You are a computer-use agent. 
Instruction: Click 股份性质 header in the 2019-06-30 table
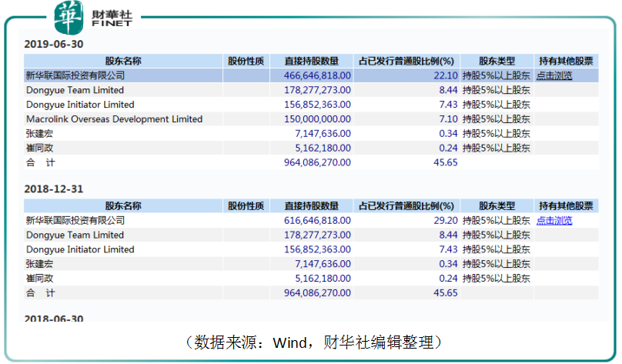tap(246, 61)
